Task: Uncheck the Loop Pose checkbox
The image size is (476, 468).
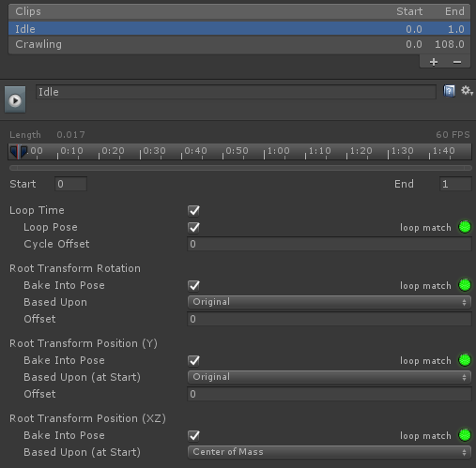Action: click(194, 227)
